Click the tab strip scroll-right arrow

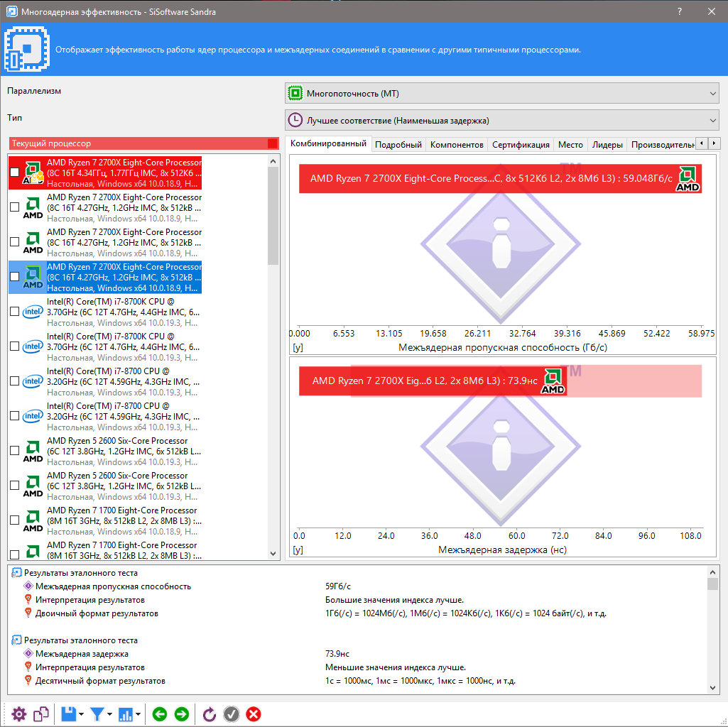tap(714, 143)
